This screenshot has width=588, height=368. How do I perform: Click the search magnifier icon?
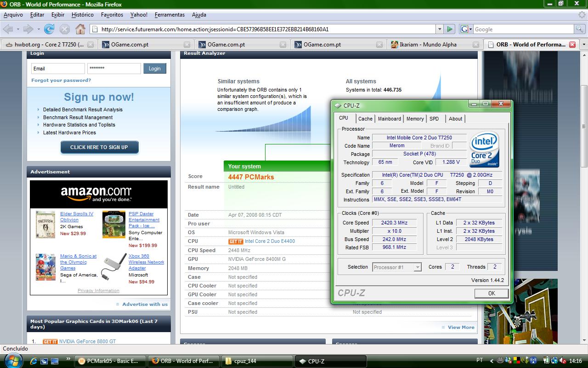pos(579,29)
